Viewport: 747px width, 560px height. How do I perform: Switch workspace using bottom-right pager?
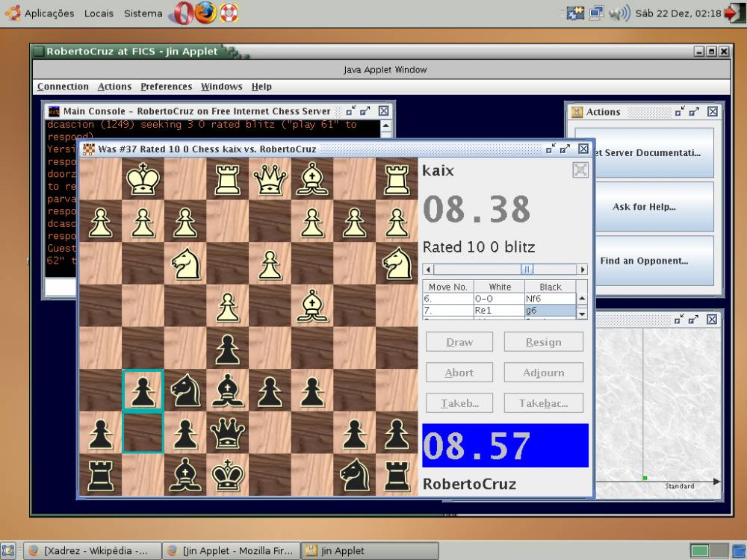[710, 551]
